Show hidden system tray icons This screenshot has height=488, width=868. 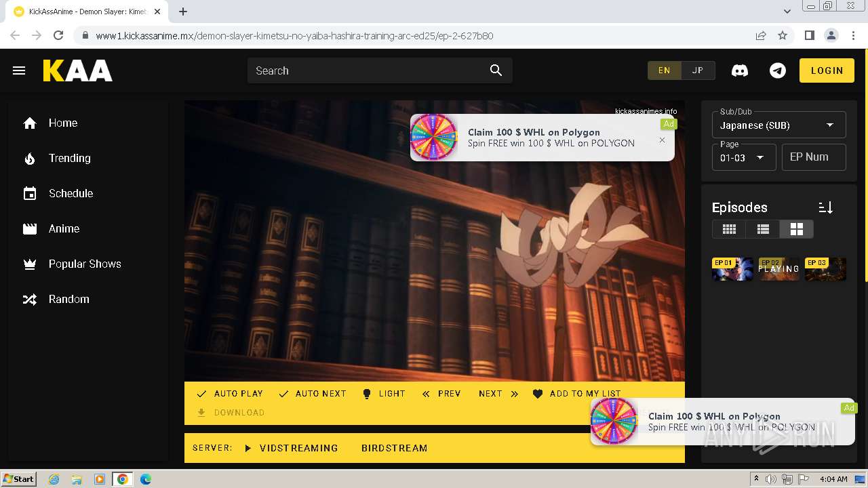pyautogui.click(x=756, y=479)
